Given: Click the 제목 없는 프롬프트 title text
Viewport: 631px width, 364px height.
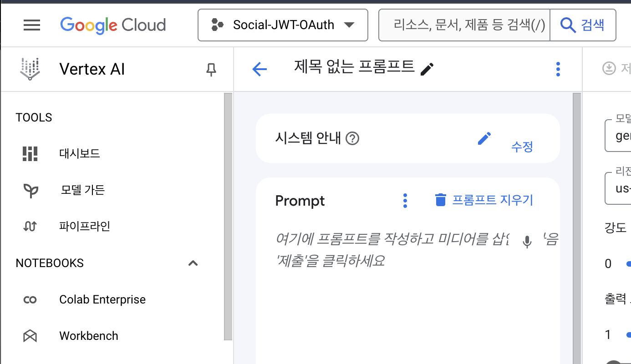Looking at the screenshot, I should tap(354, 67).
